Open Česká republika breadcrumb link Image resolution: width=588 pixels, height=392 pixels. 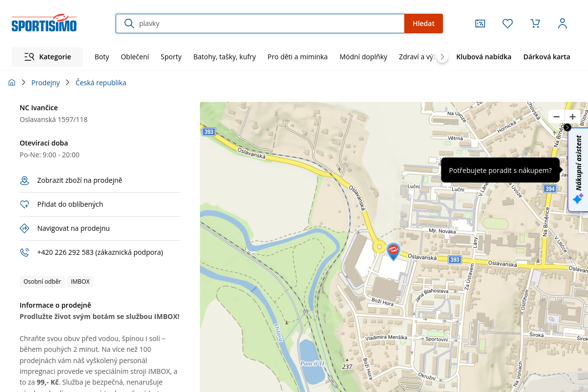click(x=101, y=83)
